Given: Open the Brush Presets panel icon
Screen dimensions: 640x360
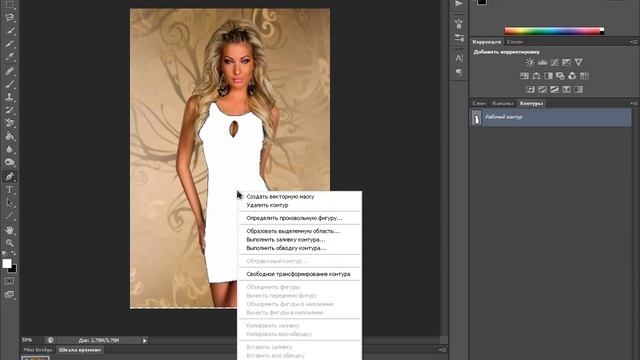Looking at the screenshot, I should pyautogui.click(x=459, y=24).
